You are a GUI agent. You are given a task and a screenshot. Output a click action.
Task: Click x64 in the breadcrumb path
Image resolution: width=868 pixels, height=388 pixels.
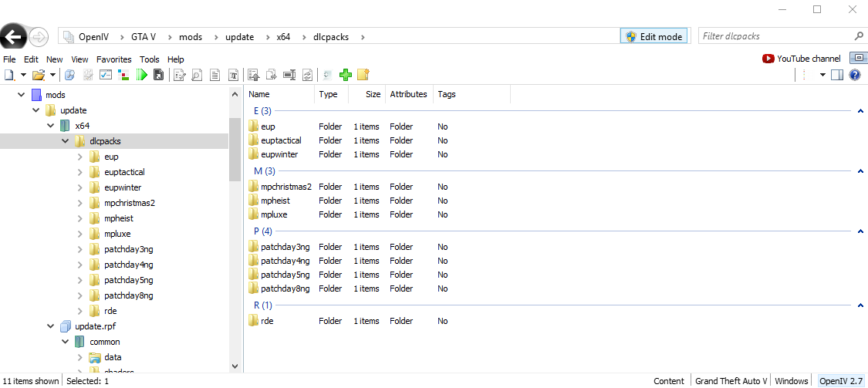(x=283, y=37)
